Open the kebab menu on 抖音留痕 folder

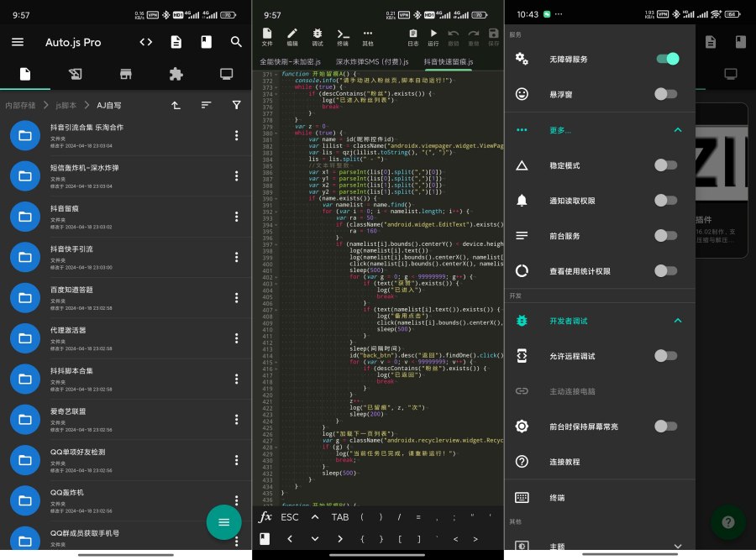click(x=236, y=216)
